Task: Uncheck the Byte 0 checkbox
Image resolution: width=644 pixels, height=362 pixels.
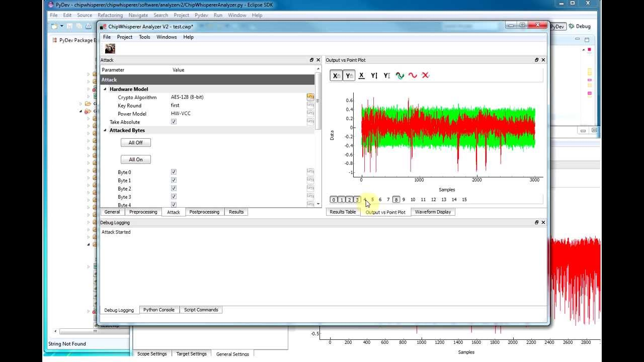Action: click(174, 172)
